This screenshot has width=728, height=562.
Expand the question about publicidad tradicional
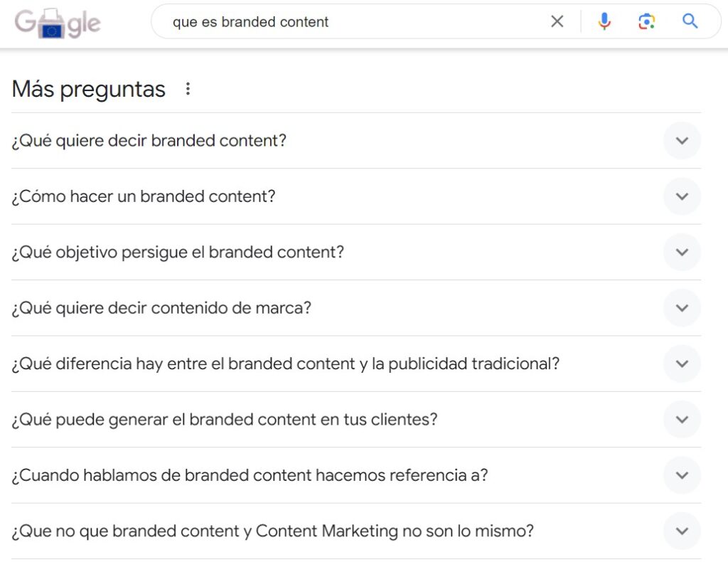[681, 364]
